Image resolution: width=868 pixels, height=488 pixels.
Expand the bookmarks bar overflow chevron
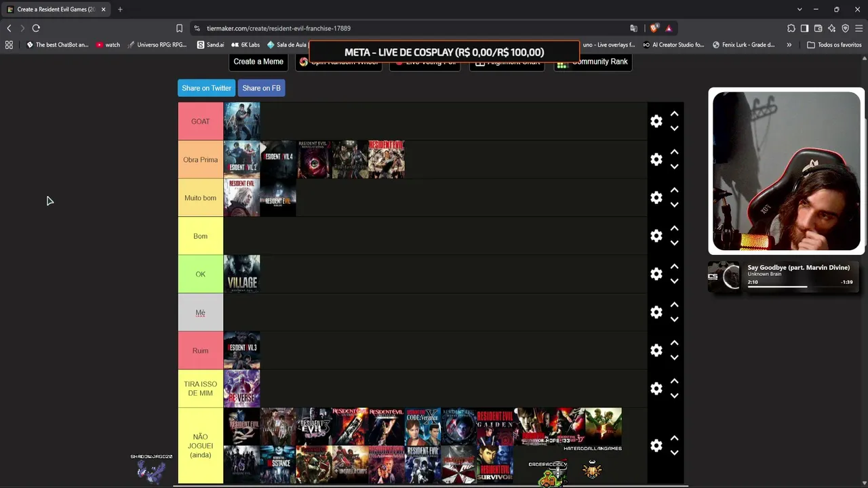click(789, 45)
